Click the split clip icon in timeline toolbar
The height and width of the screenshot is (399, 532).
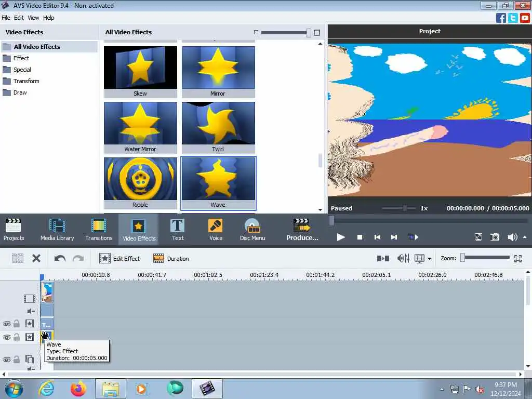(17, 259)
